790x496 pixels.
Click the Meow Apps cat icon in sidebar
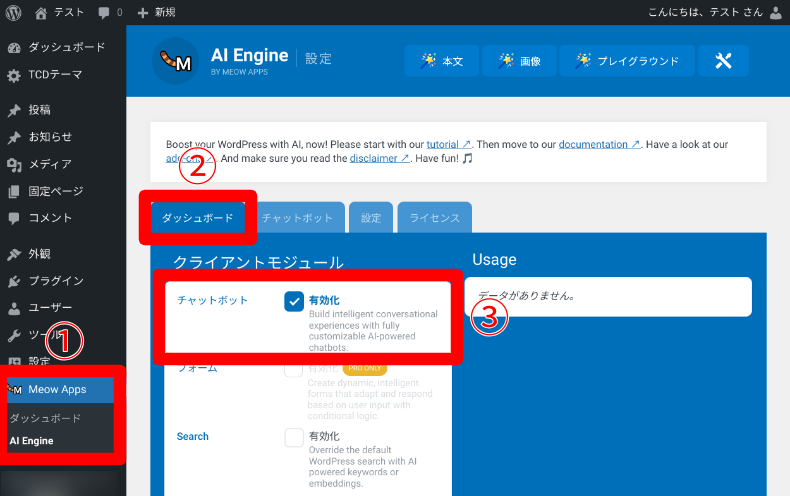(x=15, y=389)
